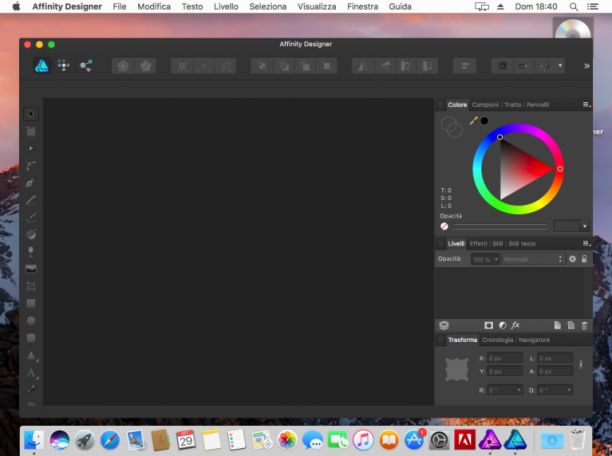Click the X position input field
The width and height of the screenshot is (612, 456).
(505, 358)
